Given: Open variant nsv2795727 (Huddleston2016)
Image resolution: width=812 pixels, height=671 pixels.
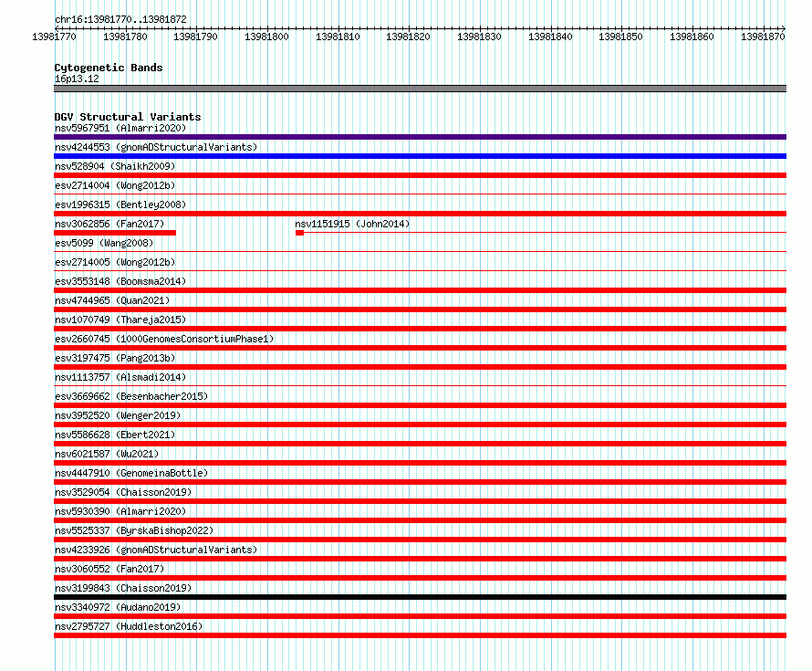Looking at the screenshot, I should 129,626.
